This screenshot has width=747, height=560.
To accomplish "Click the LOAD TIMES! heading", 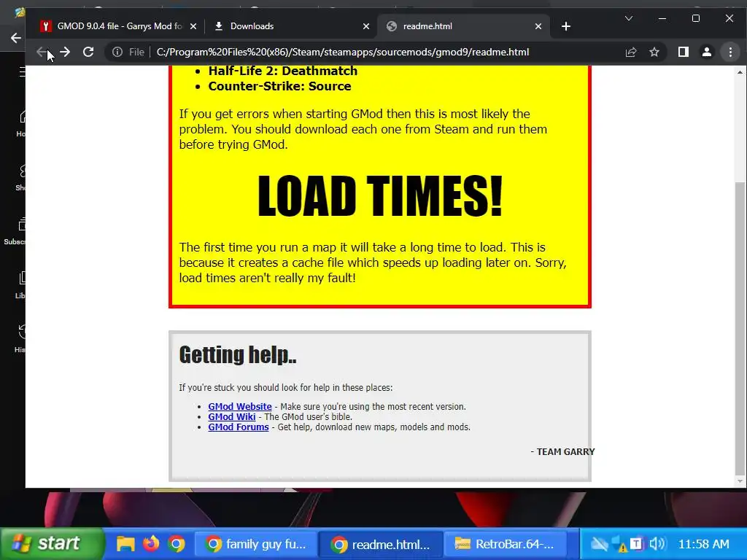I will pos(379,195).
